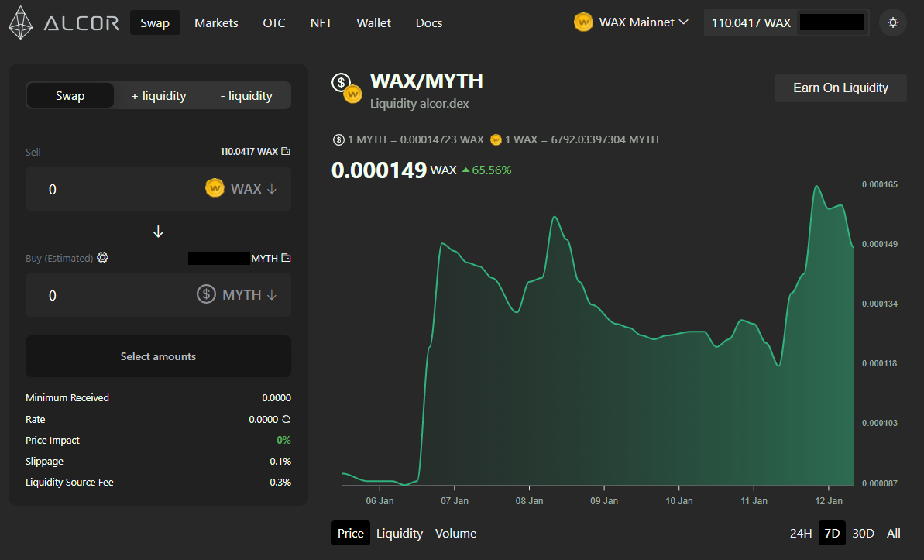Click the WAX icon beside 1 WAX rate
Image resolution: width=924 pixels, height=560 pixels.
click(x=496, y=139)
